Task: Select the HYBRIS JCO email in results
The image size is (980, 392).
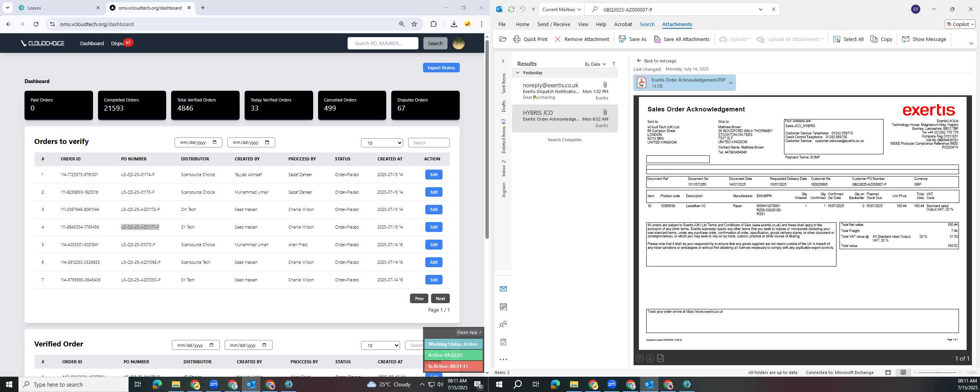Action: 565,119
